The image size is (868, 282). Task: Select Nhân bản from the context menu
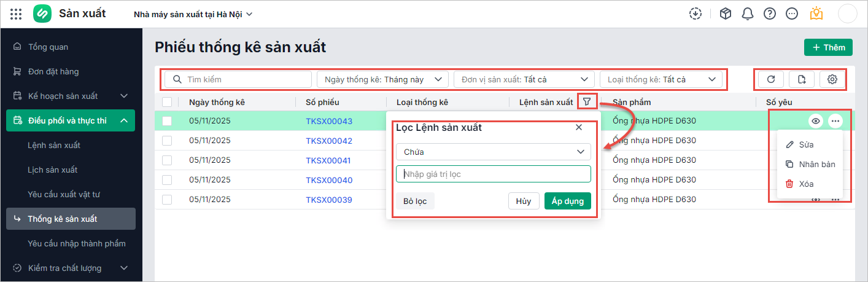(x=816, y=164)
